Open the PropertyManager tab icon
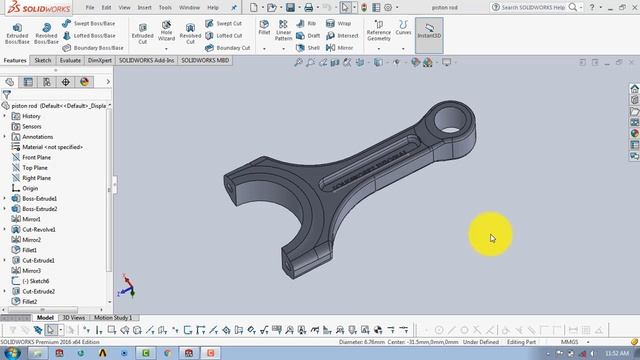 (x=28, y=82)
